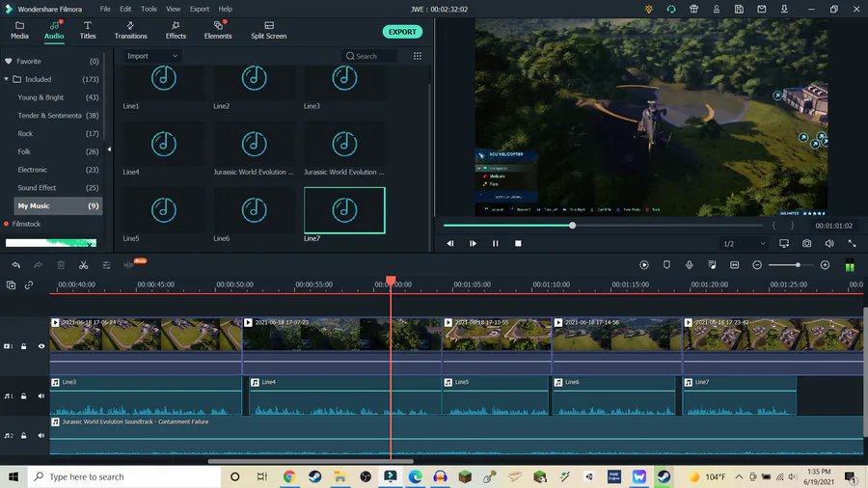Click the preview progress slider handle
Image resolution: width=868 pixels, height=488 pixels.
(x=572, y=225)
